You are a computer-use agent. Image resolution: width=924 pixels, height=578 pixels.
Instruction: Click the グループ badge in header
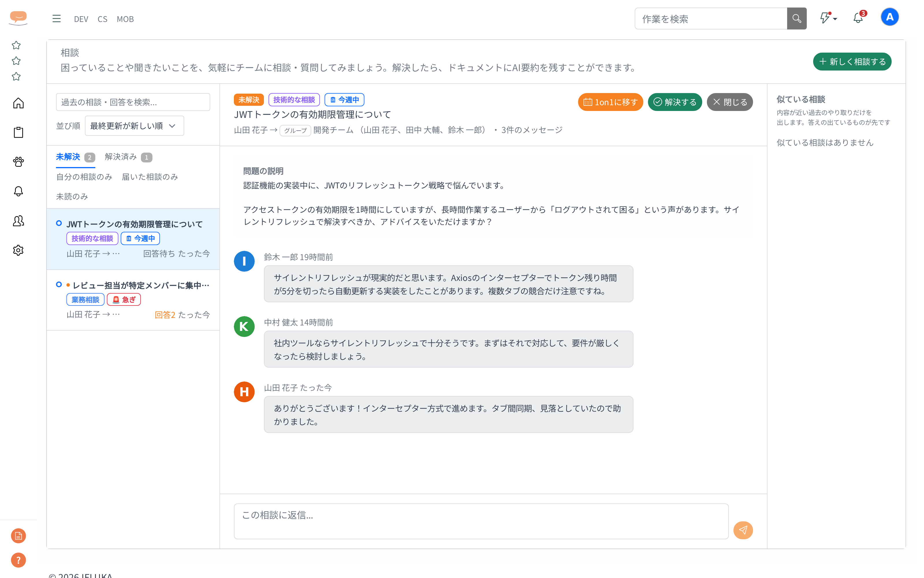pos(295,130)
